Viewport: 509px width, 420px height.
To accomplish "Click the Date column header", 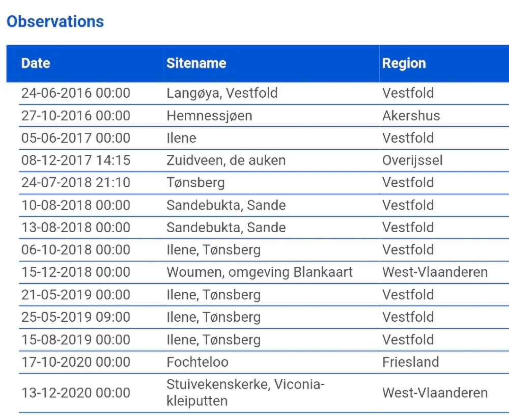I will point(36,63).
